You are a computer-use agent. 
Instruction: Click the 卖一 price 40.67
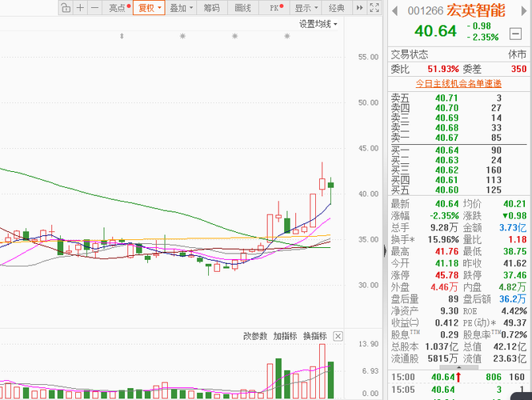tap(446, 138)
